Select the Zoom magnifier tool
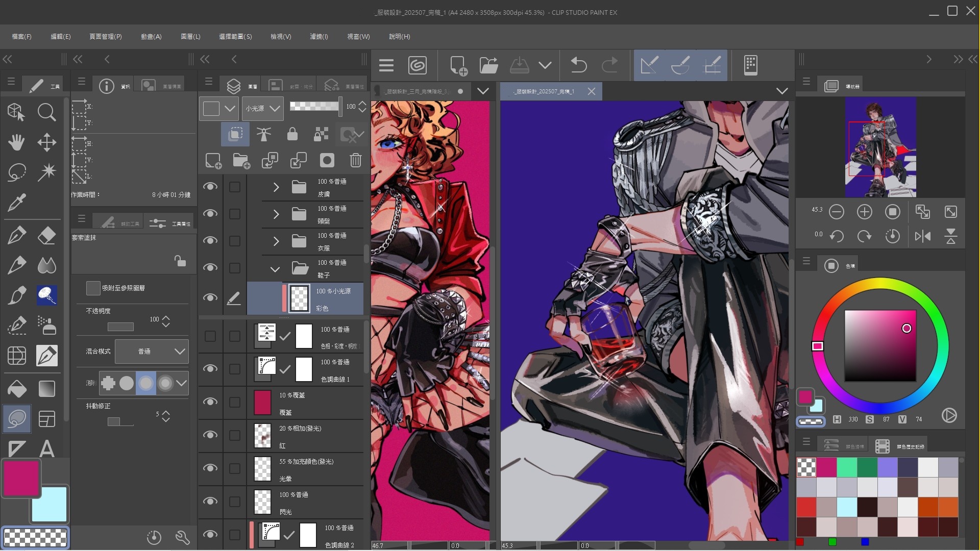The height and width of the screenshot is (551, 980). tap(46, 112)
